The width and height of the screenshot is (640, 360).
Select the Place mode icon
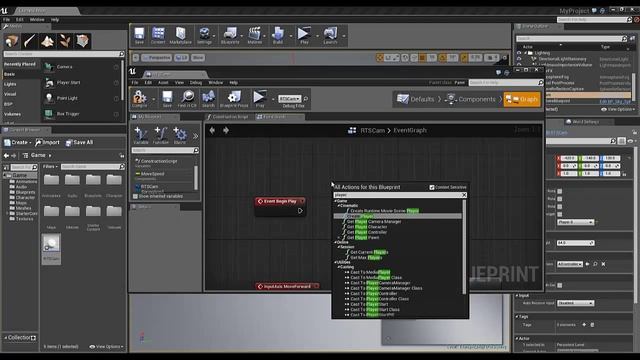[12, 41]
